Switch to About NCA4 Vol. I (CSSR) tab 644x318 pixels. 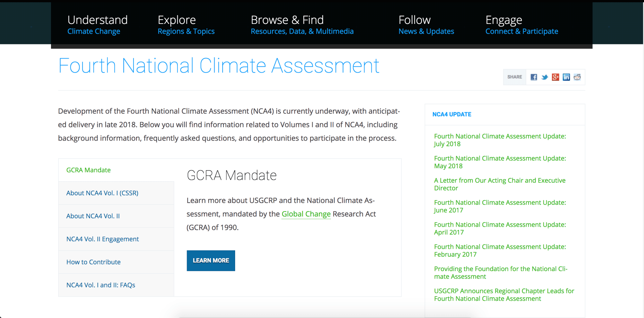pyautogui.click(x=102, y=193)
